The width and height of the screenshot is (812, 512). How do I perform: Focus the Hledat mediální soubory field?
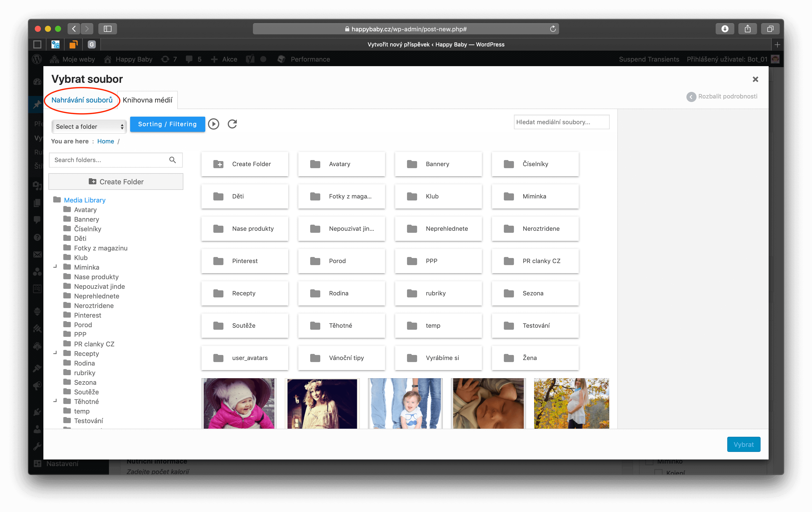pyautogui.click(x=561, y=122)
